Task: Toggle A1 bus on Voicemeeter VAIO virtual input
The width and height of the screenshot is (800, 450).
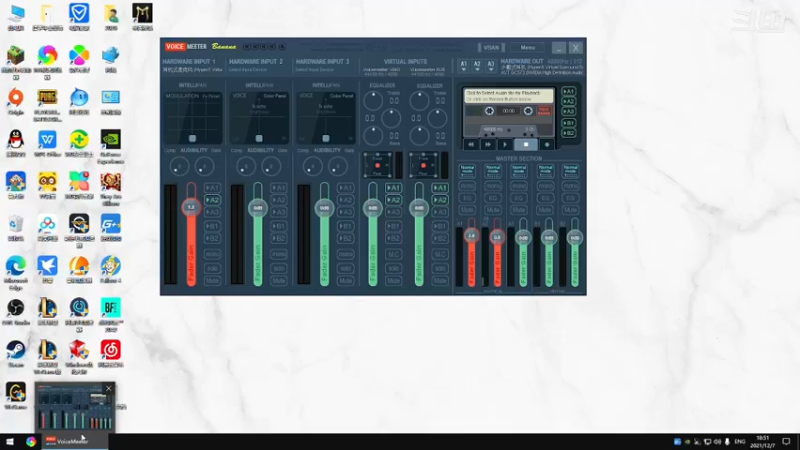Action: tap(393, 188)
